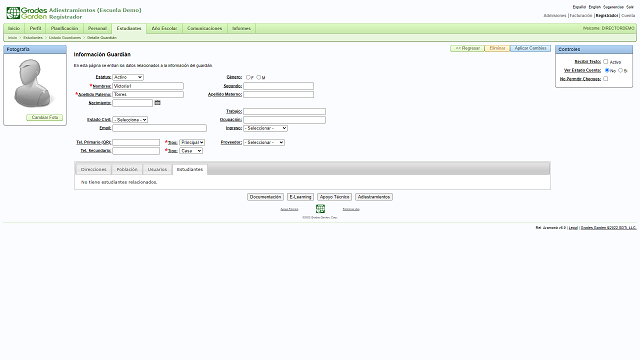
Task: Open the Planificación menu tab
Action: click(64, 28)
